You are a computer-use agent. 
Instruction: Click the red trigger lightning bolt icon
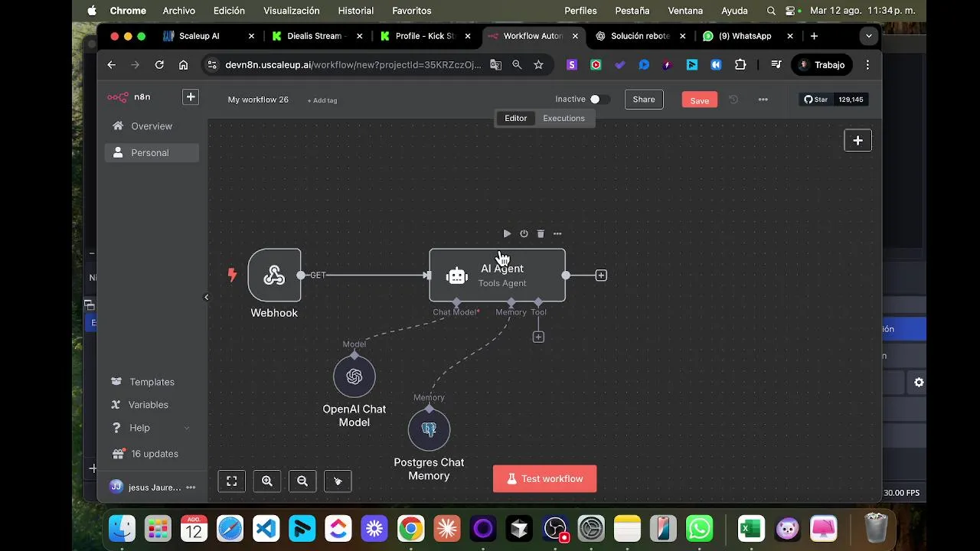coord(233,275)
